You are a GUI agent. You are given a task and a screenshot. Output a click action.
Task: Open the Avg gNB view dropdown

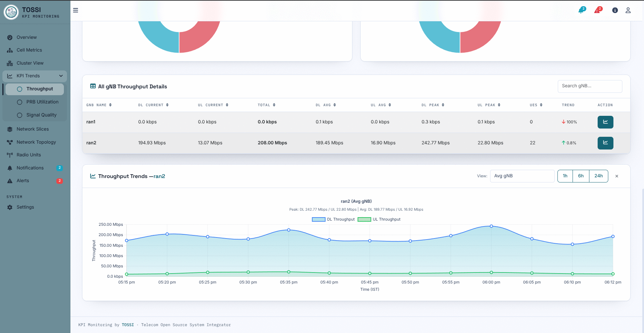[522, 176]
